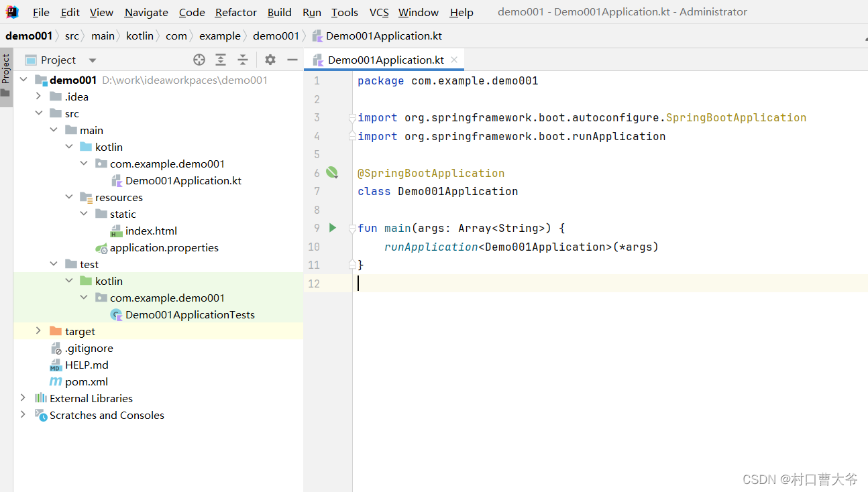
Task: Open the .gitignore file
Action: pyautogui.click(x=88, y=348)
